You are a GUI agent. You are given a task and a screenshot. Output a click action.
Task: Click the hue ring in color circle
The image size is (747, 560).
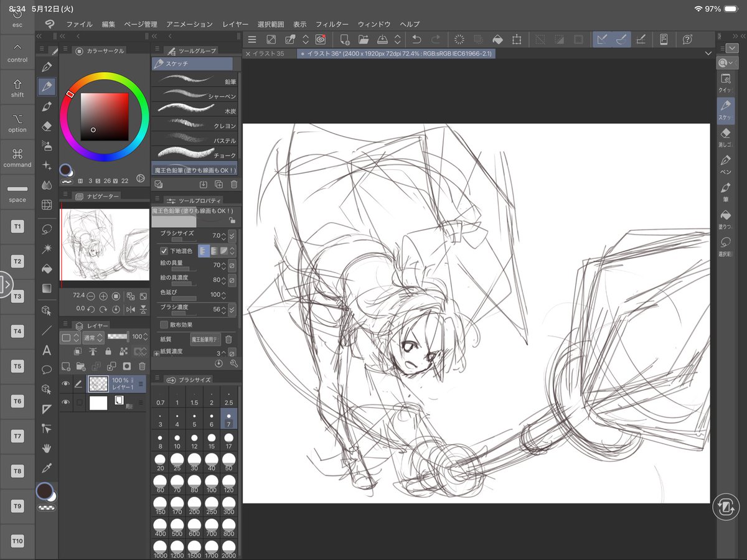(x=105, y=76)
